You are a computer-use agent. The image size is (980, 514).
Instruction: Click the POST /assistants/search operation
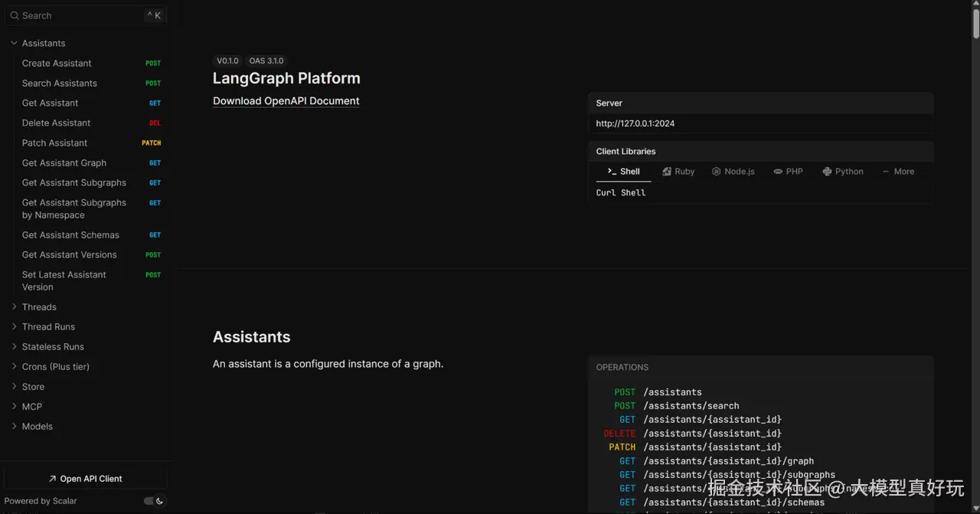[x=691, y=406]
